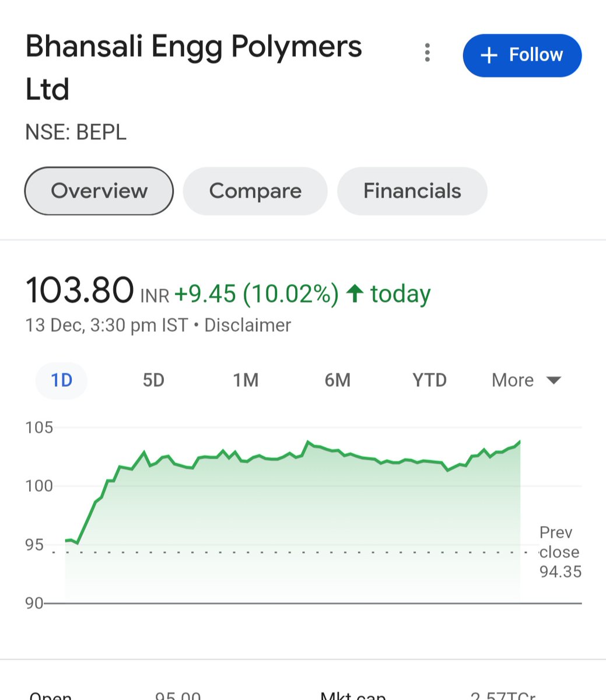
Task: Click the Follow button
Action: pyautogui.click(x=522, y=55)
